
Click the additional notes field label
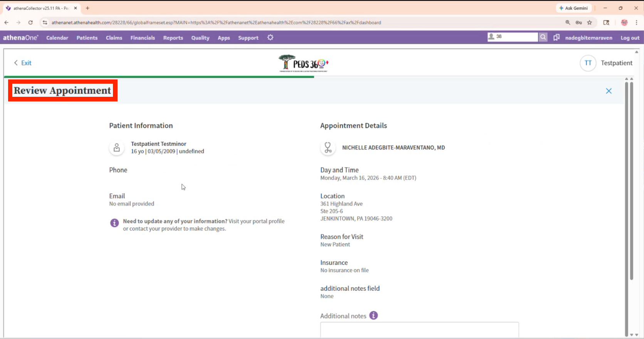tap(350, 288)
